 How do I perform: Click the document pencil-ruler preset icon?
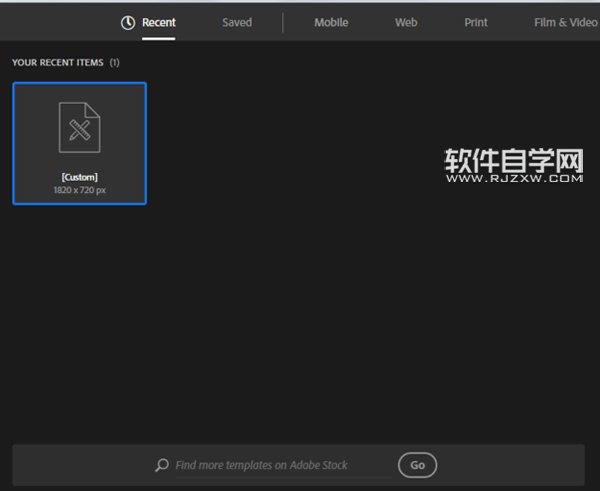[x=79, y=128]
